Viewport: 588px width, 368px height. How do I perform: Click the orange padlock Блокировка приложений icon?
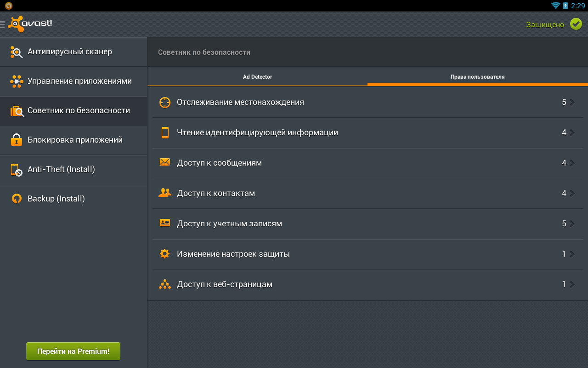click(x=17, y=140)
